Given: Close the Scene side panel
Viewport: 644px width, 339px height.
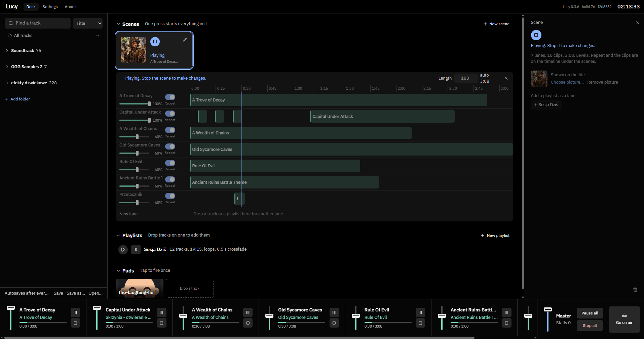Looking at the screenshot, I should (x=637, y=23).
